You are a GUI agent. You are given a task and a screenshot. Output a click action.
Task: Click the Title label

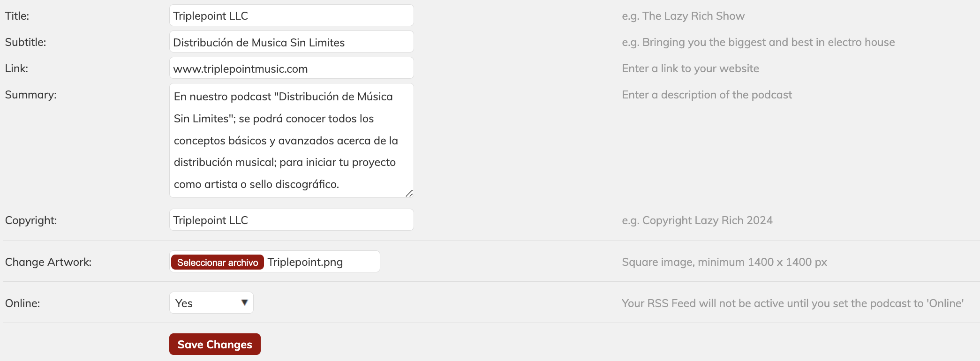pyautogui.click(x=17, y=16)
